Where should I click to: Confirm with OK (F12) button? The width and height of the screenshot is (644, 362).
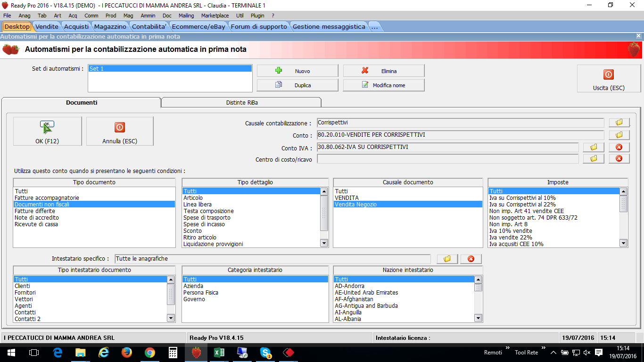(47, 131)
